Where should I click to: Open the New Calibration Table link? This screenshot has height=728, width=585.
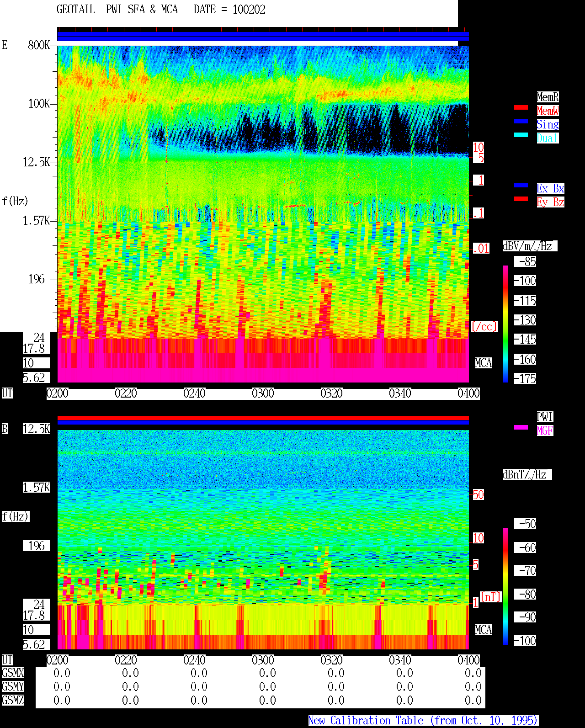(x=423, y=720)
